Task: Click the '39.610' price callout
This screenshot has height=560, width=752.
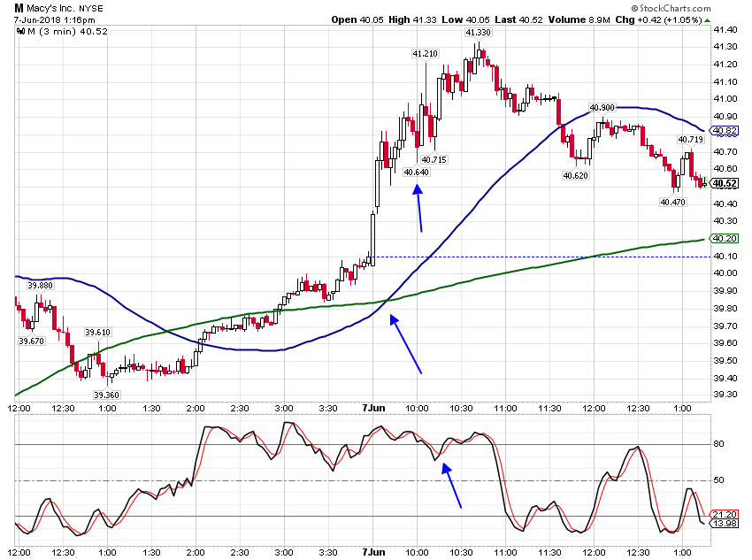Action: pyautogui.click(x=98, y=333)
